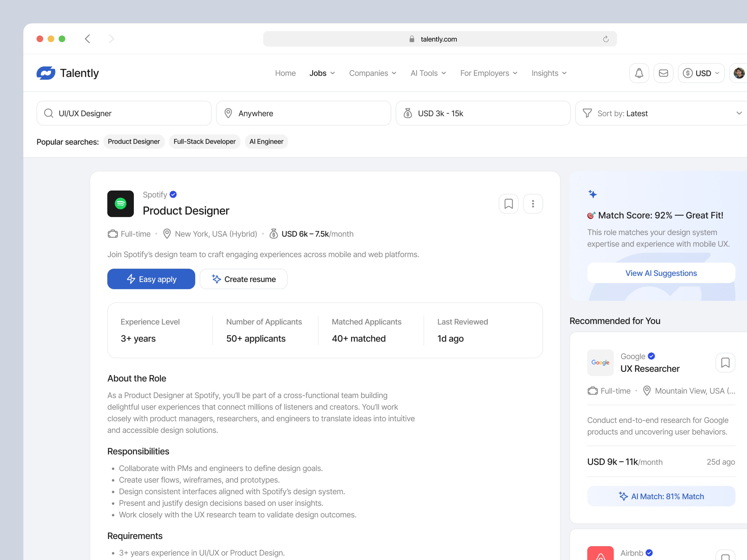
Task: Click the UI/UX Designer search field
Action: [x=124, y=113]
